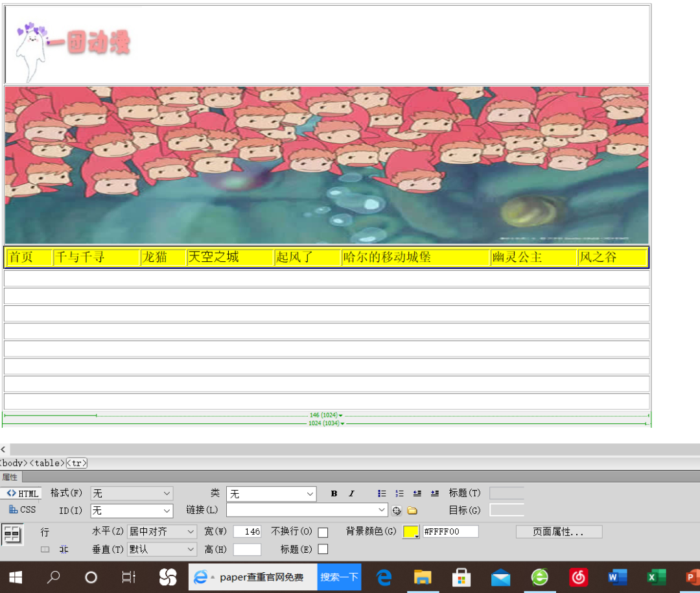Open the 格式(F) format dropdown
This screenshot has height=593, width=700.
(132, 493)
